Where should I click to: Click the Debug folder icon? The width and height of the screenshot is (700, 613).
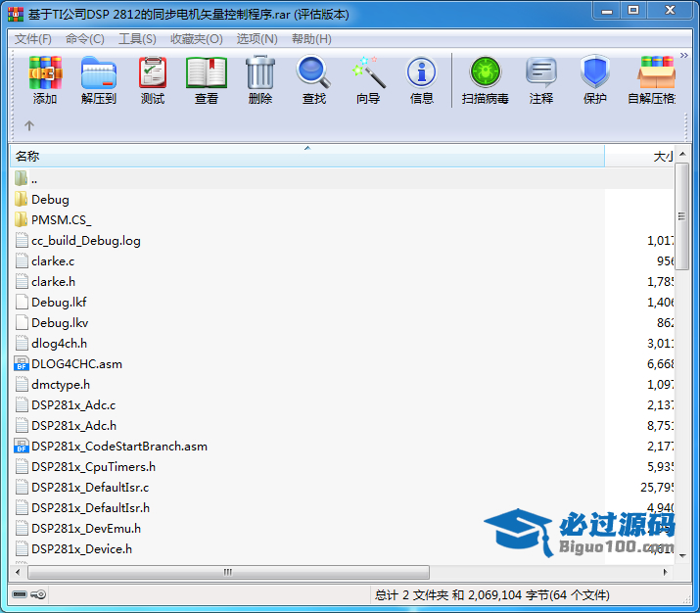(21, 199)
